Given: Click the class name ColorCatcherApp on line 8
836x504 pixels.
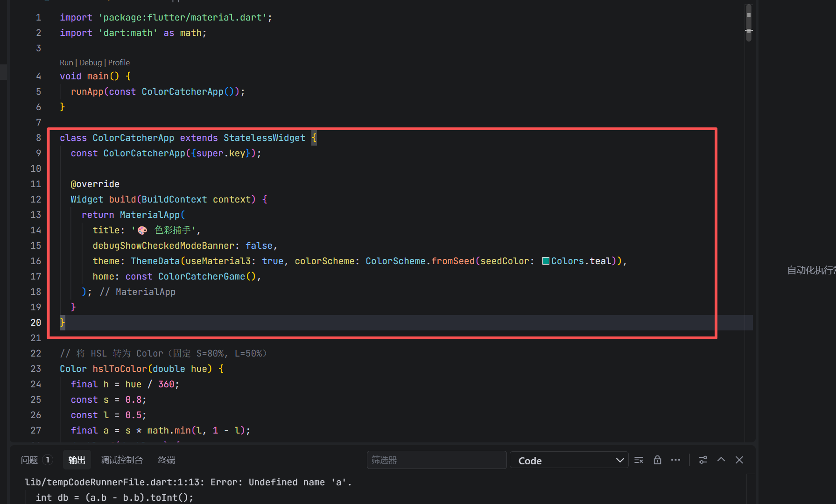Looking at the screenshot, I should pyautogui.click(x=133, y=138).
